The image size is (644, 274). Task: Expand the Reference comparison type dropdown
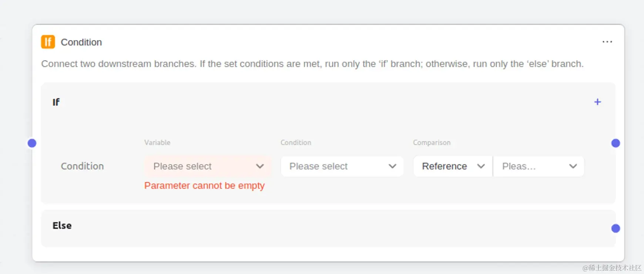pyautogui.click(x=453, y=166)
